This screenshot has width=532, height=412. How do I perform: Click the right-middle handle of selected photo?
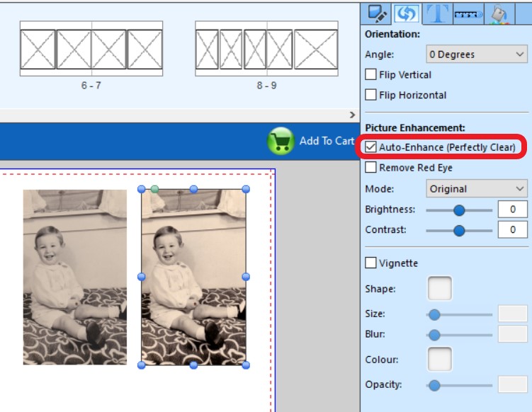[x=246, y=277]
